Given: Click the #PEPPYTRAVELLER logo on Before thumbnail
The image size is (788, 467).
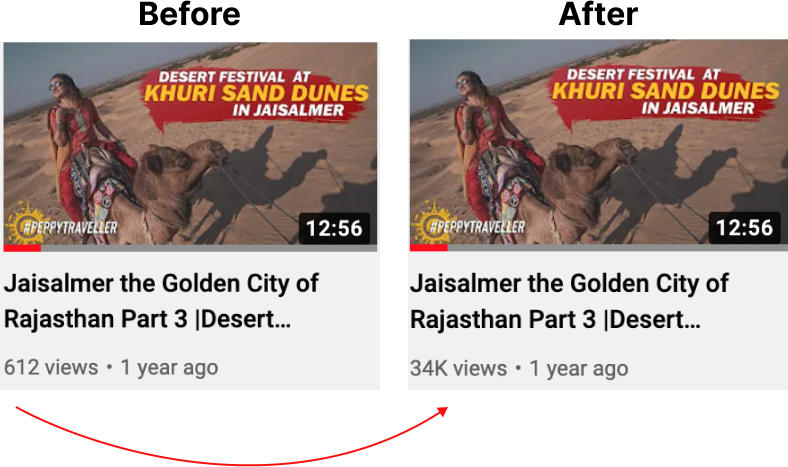Looking at the screenshot, I should (x=61, y=225).
